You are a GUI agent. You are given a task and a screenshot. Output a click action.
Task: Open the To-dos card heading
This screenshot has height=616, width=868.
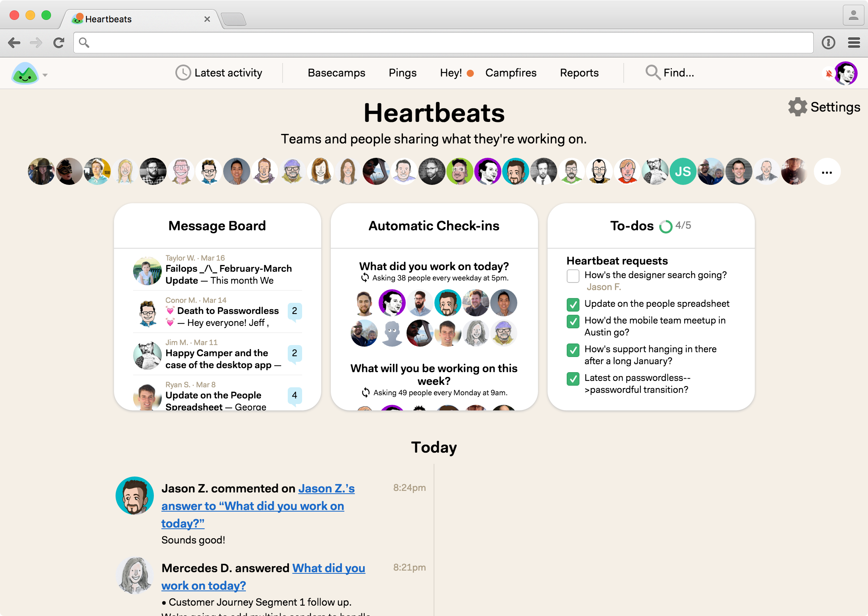point(632,226)
